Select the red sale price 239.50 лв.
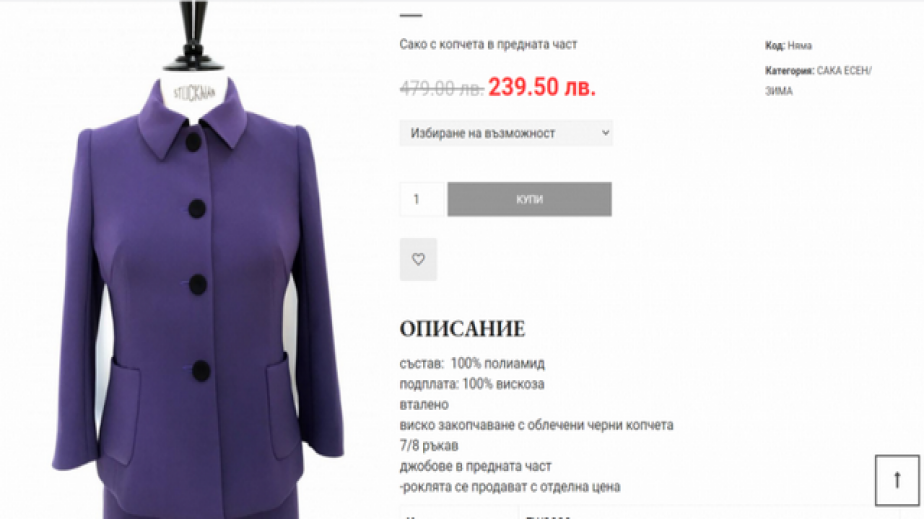Viewport: 924px width, 519px height. [542, 87]
